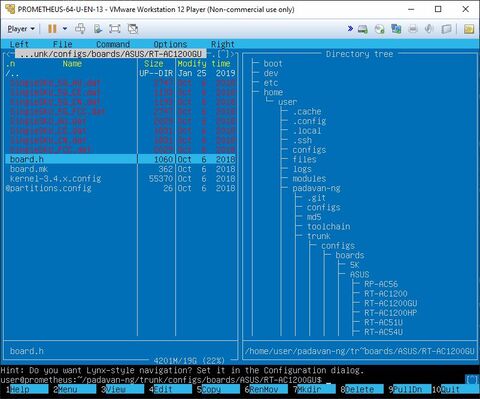Select user folder in directory tree

(287, 102)
